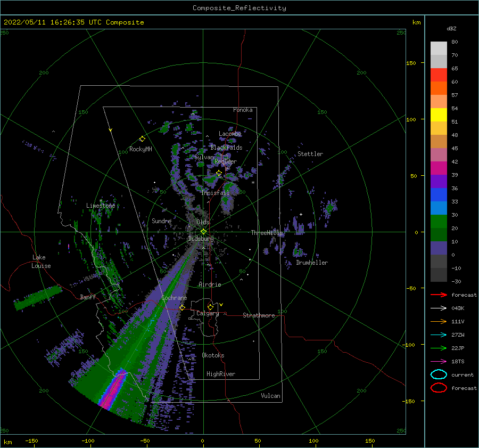Select the slate purple swatch between 10 and 0 dBZ

[x=439, y=248]
